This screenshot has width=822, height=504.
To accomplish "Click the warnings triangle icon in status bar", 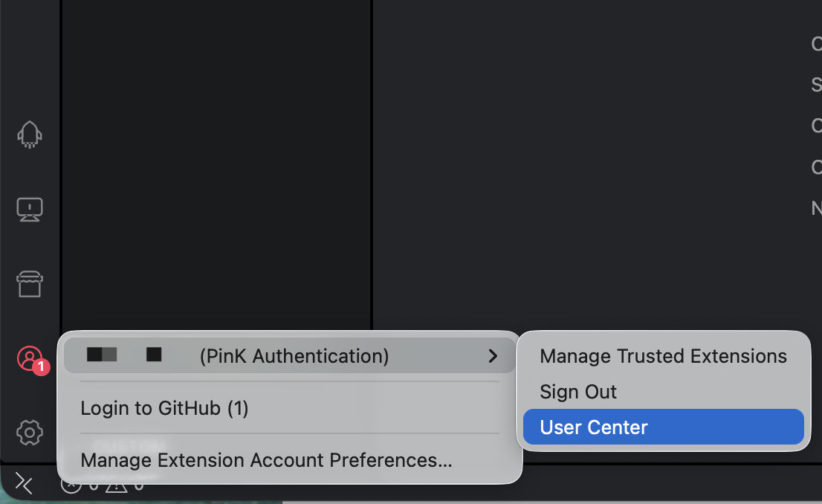I will pos(116,485).
